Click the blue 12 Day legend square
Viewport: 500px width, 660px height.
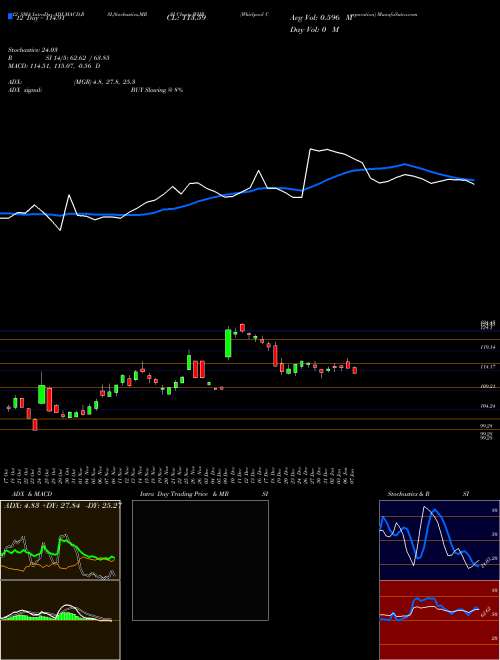click(x=10, y=16)
